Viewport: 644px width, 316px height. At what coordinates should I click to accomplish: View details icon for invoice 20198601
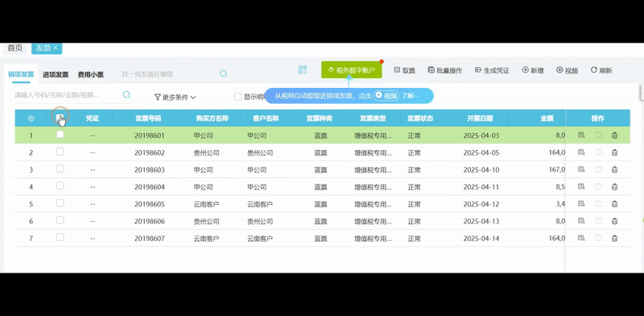580,135
